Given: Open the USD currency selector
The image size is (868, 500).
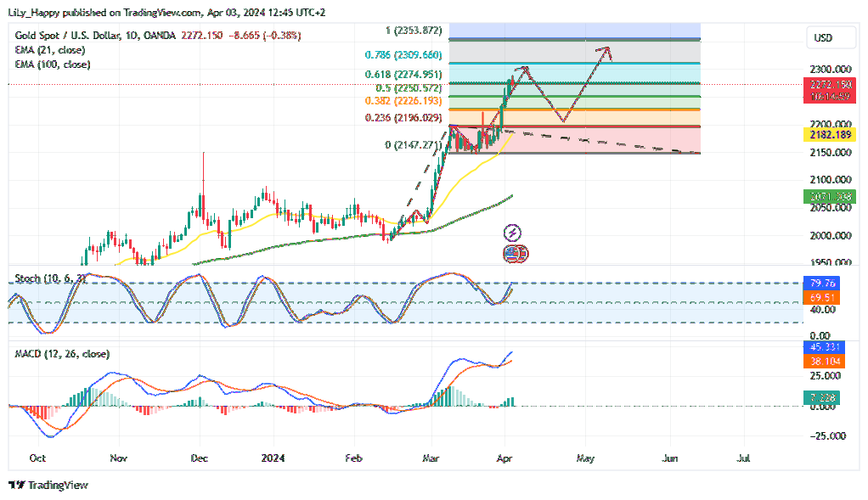Looking at the screenshot, I should tap(831, 38).
